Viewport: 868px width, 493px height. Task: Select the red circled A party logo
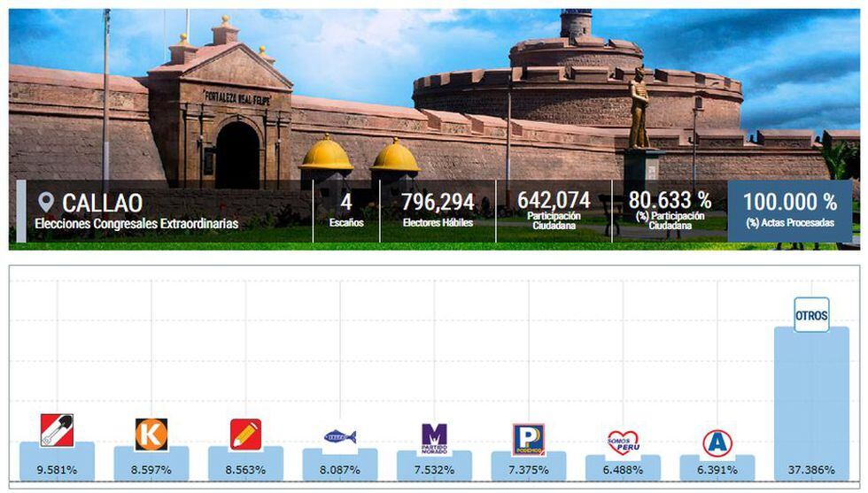point(717,443)
